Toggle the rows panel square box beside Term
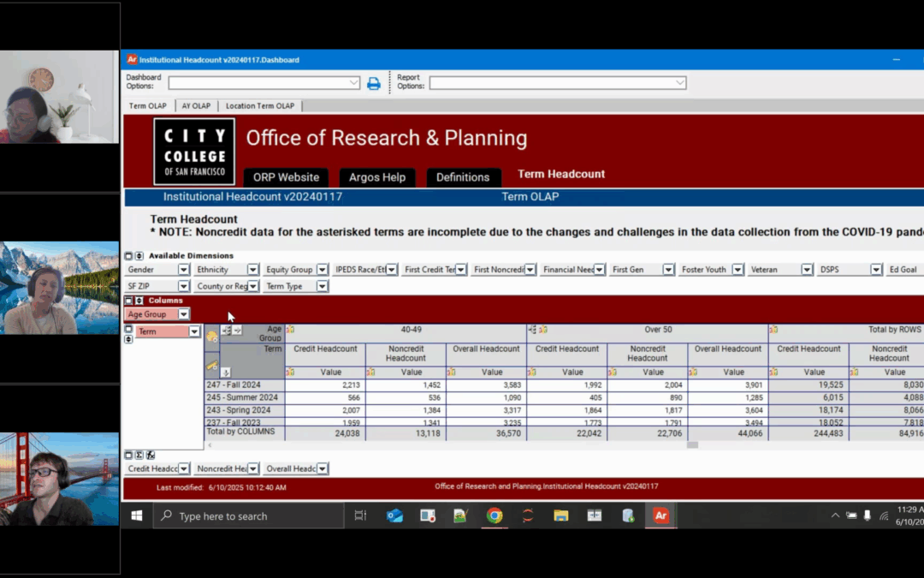 point(128,330)
